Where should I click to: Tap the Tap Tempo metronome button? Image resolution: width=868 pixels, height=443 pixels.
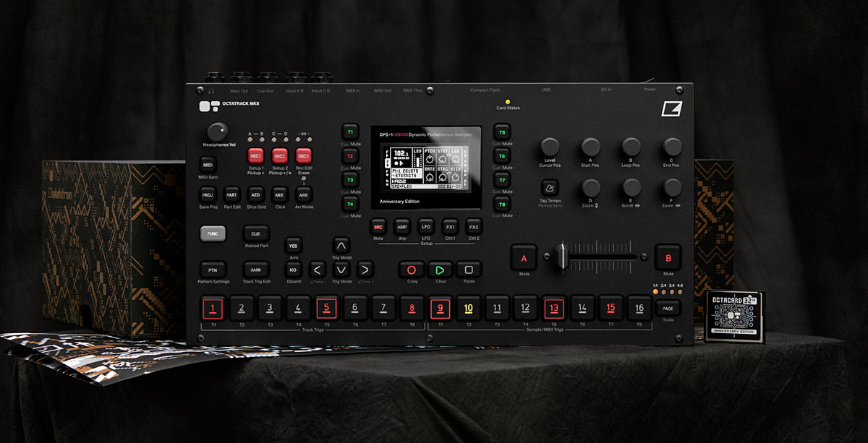point(550,187)
